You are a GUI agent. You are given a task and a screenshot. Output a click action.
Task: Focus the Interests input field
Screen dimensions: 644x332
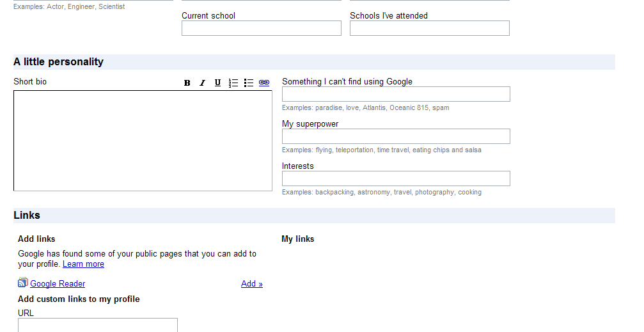click(x=396, y=178)
